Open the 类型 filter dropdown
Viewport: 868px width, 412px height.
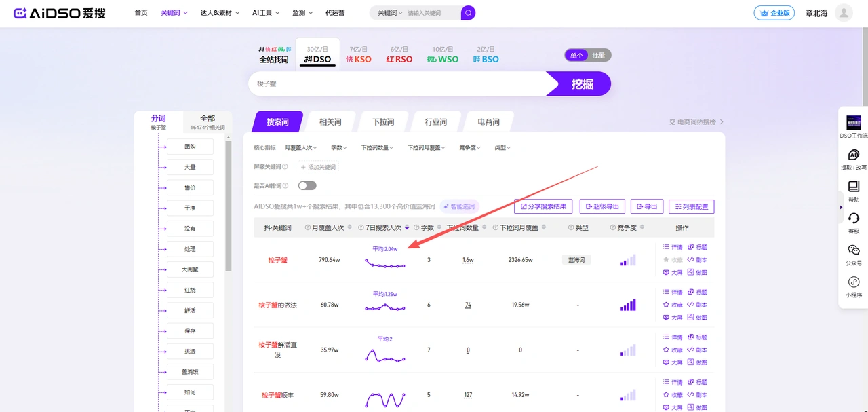tap(502, 147)
